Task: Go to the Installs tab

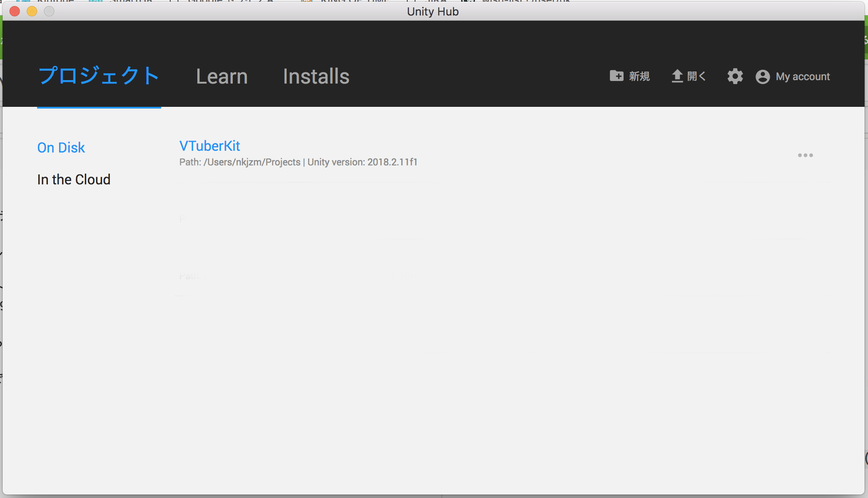Action: pyautogui.click(x=316, y=77)
